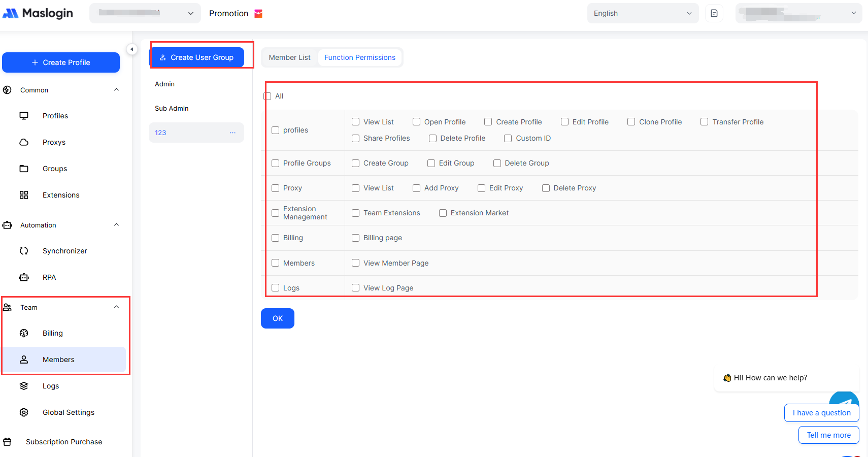This screenshot has height=457, width=868.
Task: Click the Promotion envelope icon
Action: [x=258, y=14]
